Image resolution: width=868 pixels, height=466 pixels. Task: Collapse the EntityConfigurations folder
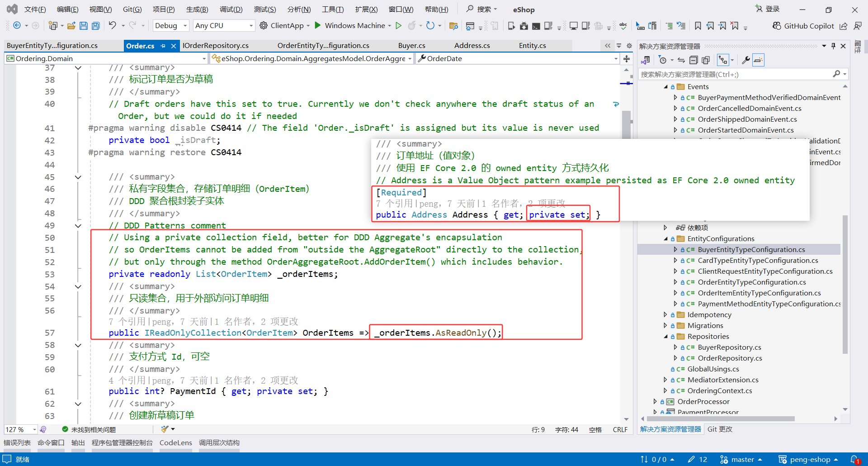point(665,239)
